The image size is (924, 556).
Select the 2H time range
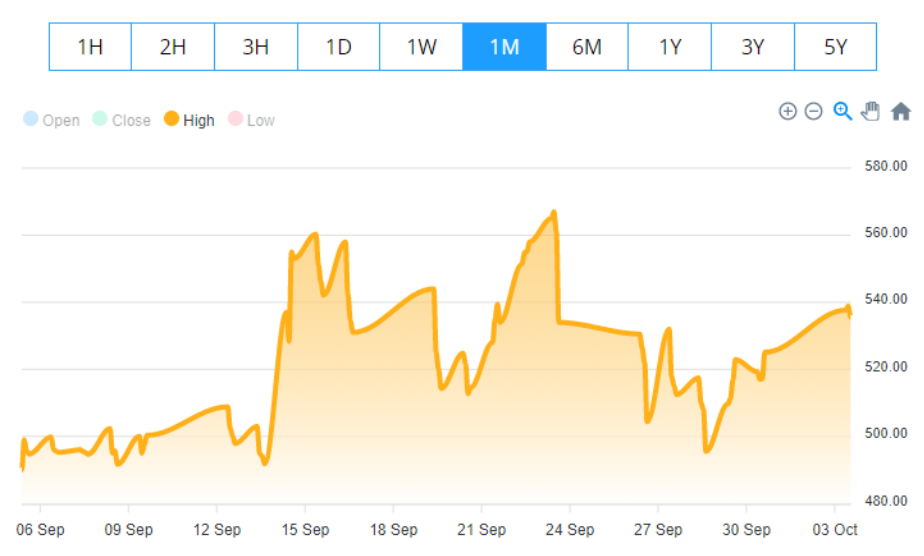173,47
